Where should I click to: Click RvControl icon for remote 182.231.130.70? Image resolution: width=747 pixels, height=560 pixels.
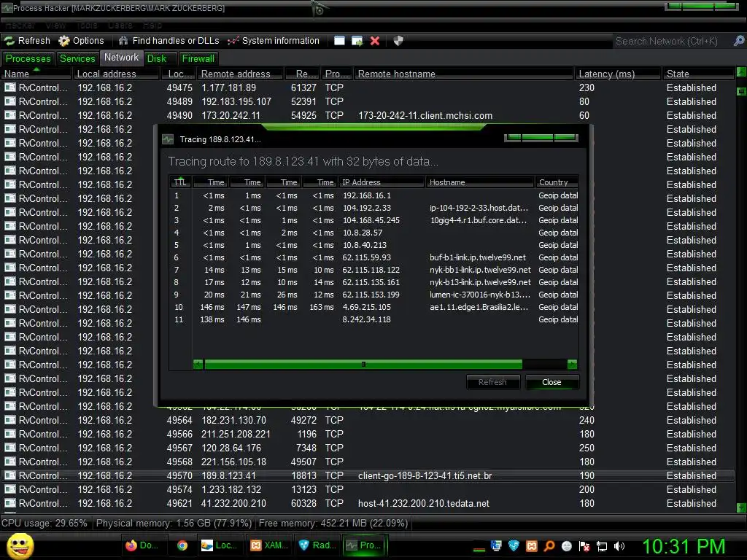[x=10, y=420]
